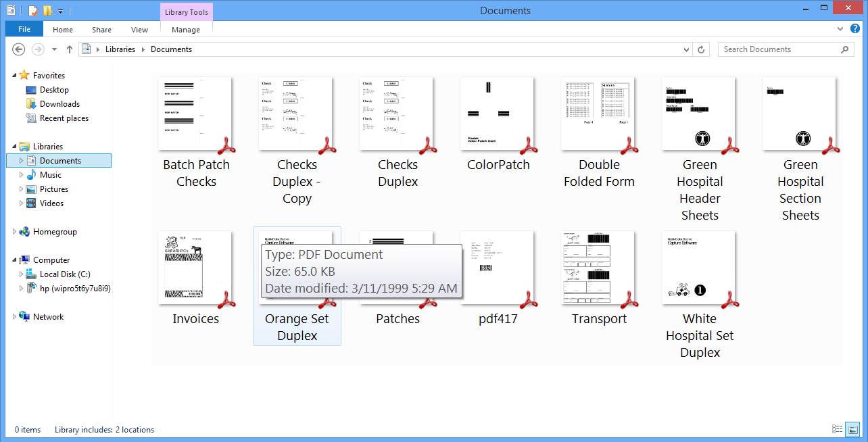Viewport: 868px width, 442px height.
Task: Go back using the back navigation arrow
Action: tap(18, 49)
